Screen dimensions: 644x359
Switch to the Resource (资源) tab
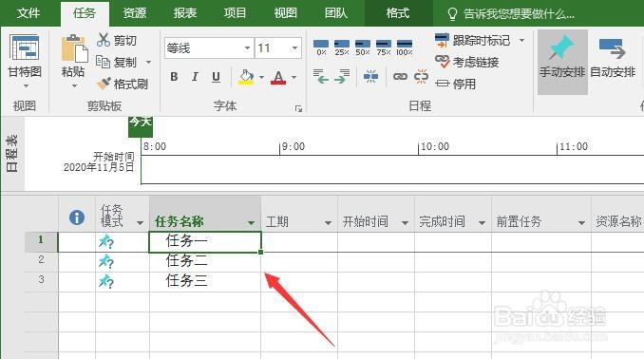click(135, 13)
